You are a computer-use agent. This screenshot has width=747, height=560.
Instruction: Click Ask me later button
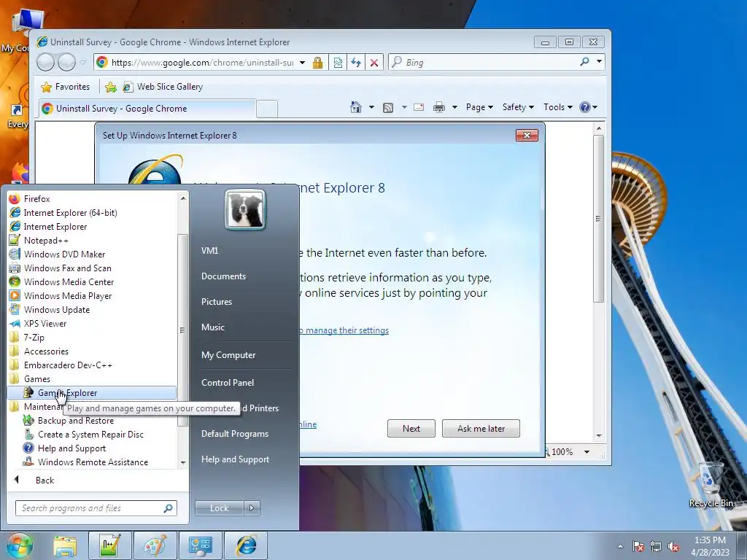(481, 429)
